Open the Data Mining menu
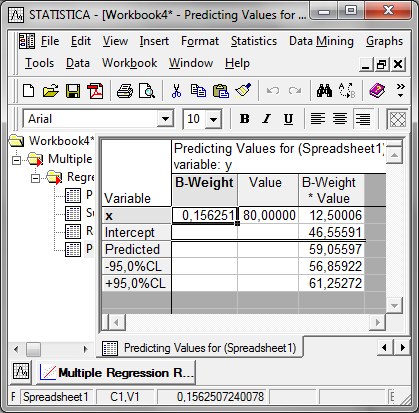This screenshot has height=413, width=419. click(x=321, y=41)
